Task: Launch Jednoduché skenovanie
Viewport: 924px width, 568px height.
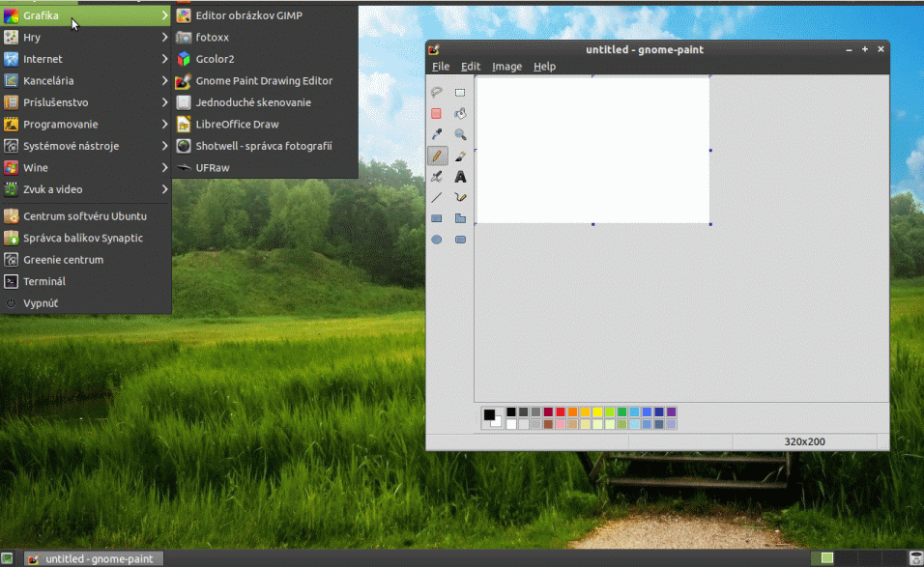Action: (x=265, y=102)
